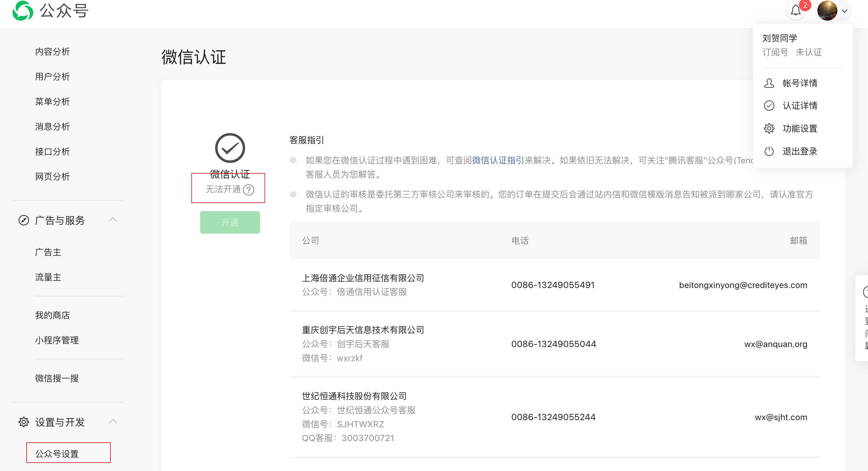
Task: Go to 小程序管理 sidebar item
Action: [x=57, y=340]
